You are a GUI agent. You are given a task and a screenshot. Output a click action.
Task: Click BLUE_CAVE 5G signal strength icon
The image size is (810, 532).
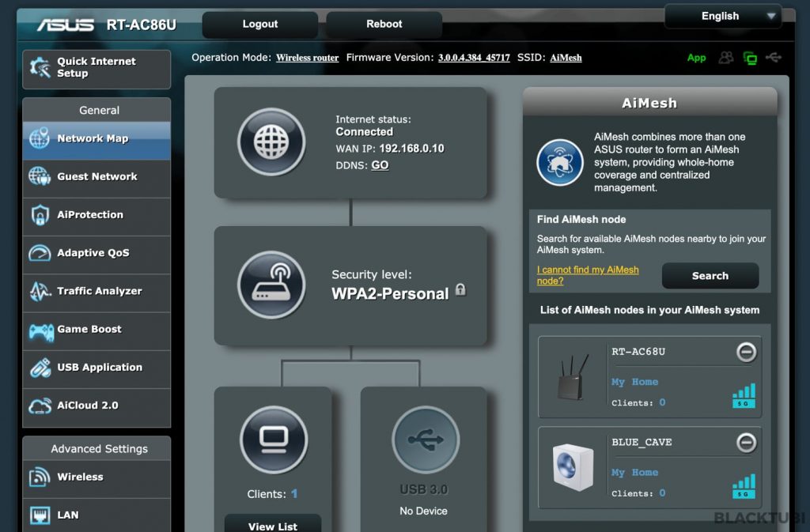[744, 486]
